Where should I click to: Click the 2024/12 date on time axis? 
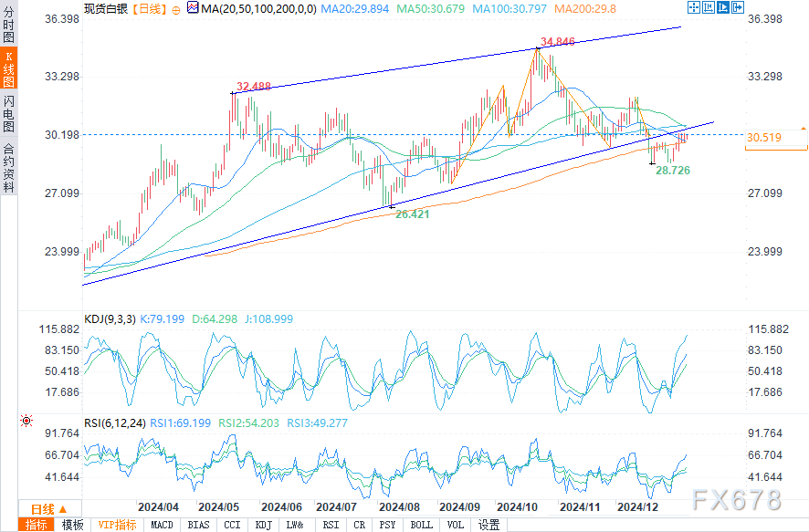point(637,507)
